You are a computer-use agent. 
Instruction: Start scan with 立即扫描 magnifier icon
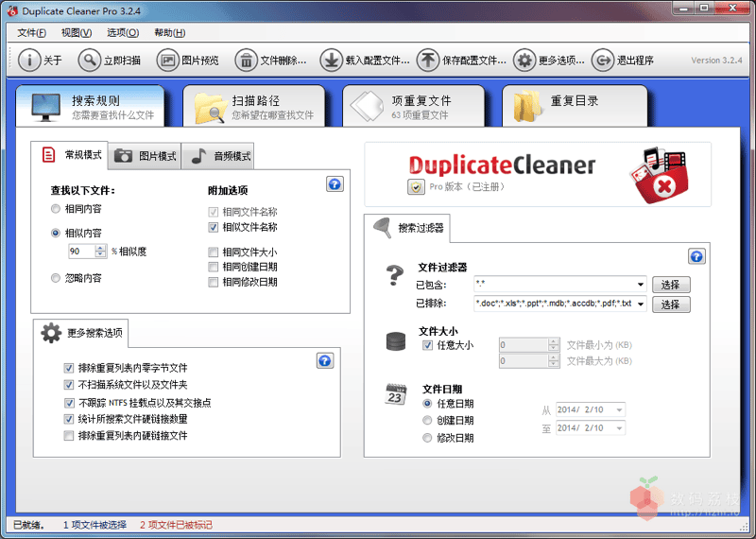tap(89, 61)
